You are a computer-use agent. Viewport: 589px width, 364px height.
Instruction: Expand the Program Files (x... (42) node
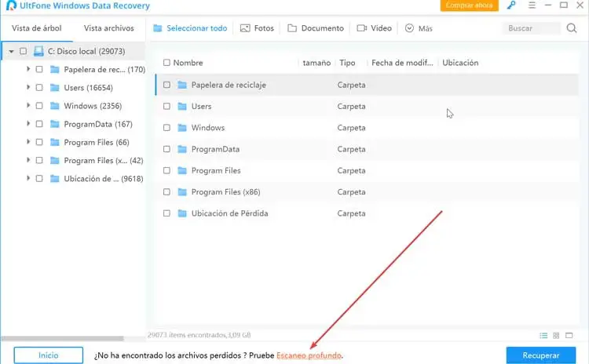click(x=27, y=160)
